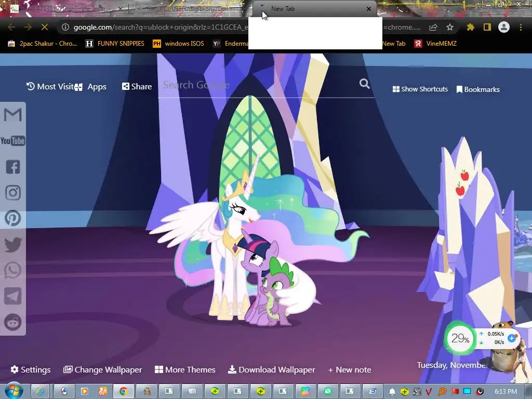This screenshot has height=399, width=532.
Task: Open the Chrome profile avatar
Action: [504, 27]
